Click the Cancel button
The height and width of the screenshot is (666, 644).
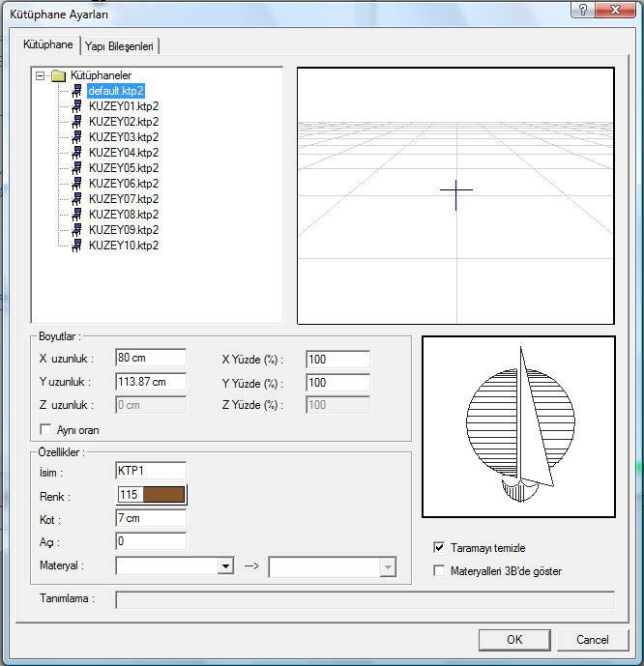(592, 640)
